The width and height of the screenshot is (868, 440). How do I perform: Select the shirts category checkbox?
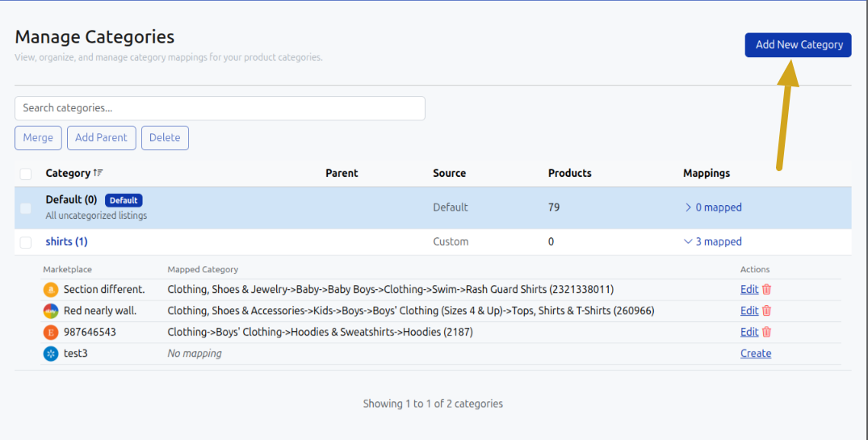coord(26,242)
